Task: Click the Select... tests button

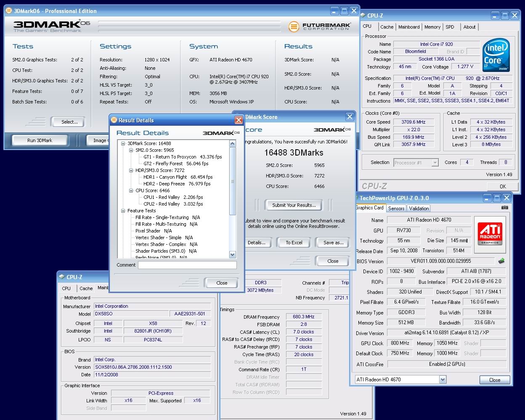Action: tap(69, 122)
